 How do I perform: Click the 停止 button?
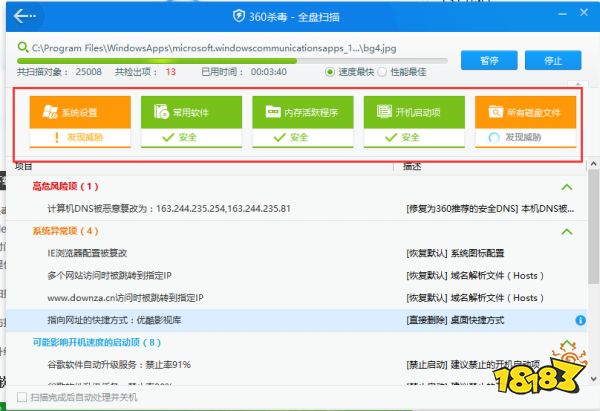553,60
